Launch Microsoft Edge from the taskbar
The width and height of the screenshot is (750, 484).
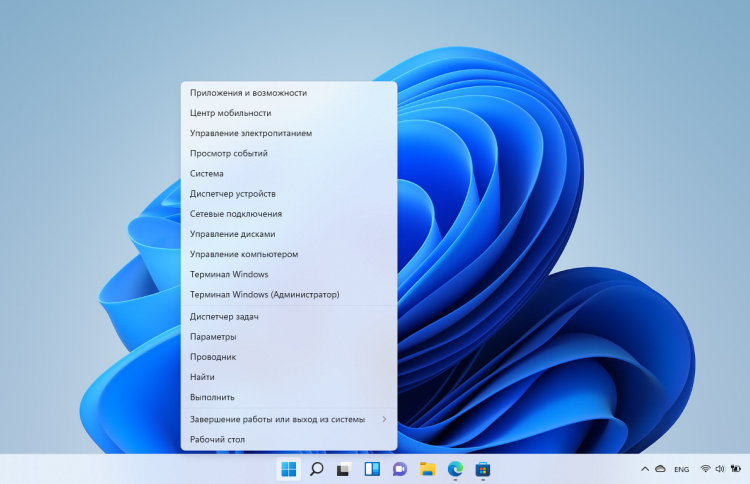click(456, 469)
